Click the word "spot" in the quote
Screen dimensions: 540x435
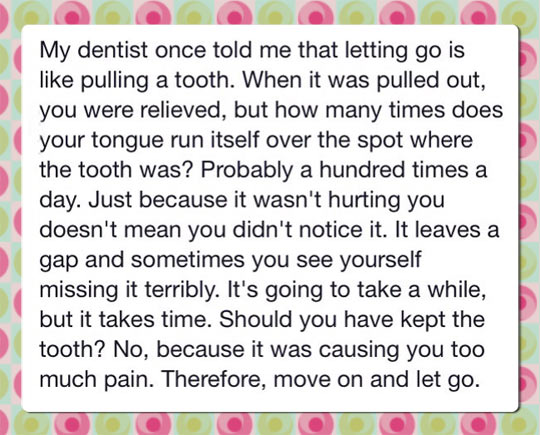tap(379, 141)
